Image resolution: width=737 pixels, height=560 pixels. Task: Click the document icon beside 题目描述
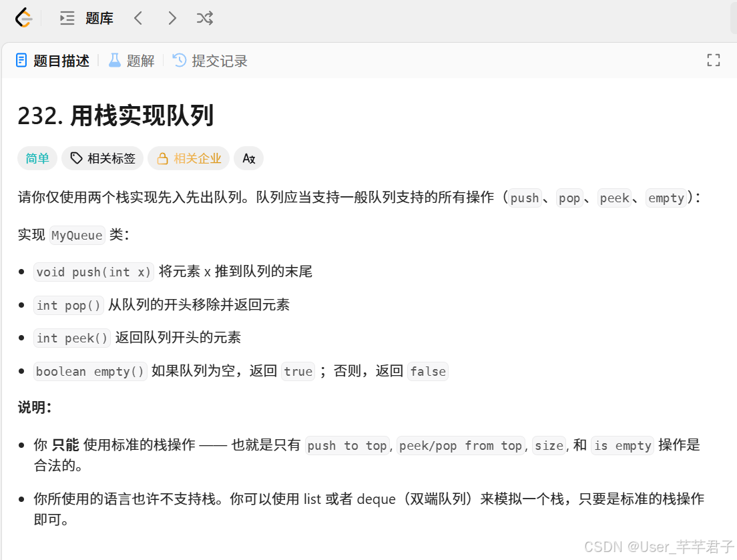click(x=21, y=60)
